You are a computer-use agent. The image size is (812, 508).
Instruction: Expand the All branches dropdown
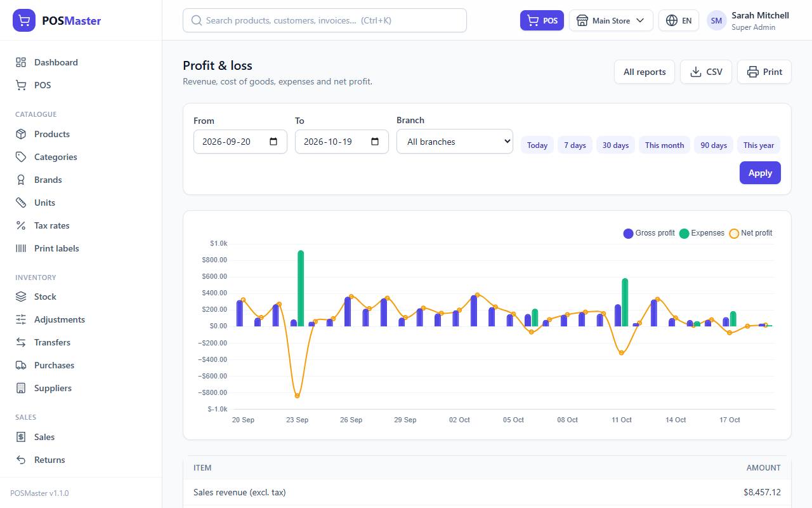click(x=455, y=142)
